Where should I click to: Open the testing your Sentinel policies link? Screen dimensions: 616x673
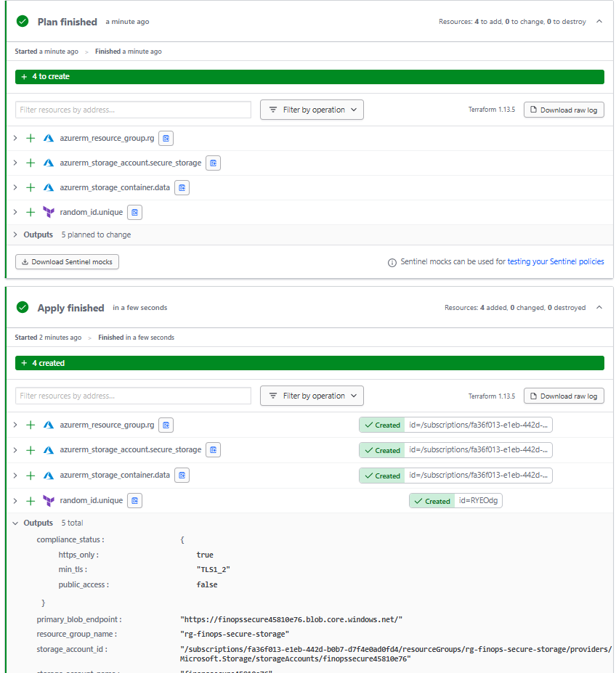[x=555, y=261]
